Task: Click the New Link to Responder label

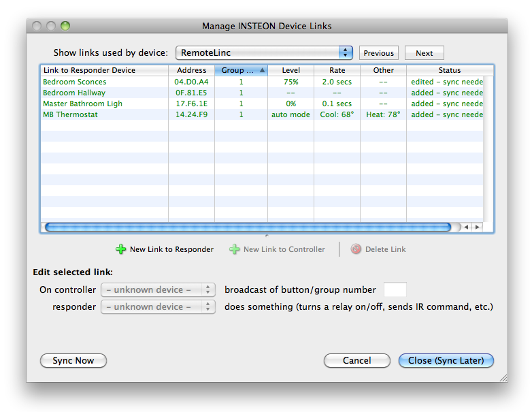Action: (x=171, y=249)
